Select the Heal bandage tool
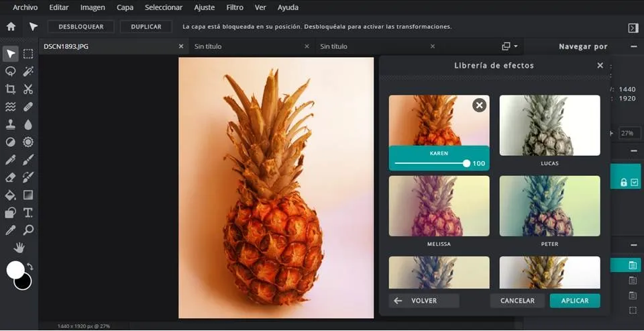This screenshot has height=331, width=644. (x=28, y=107)
